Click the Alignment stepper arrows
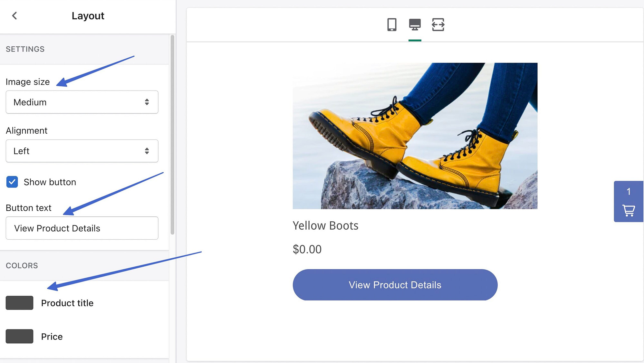 tap(147, 151)
